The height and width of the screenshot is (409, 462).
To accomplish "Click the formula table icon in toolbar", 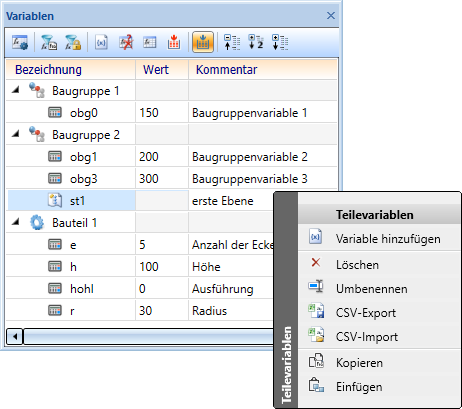I will pos(150,42).
